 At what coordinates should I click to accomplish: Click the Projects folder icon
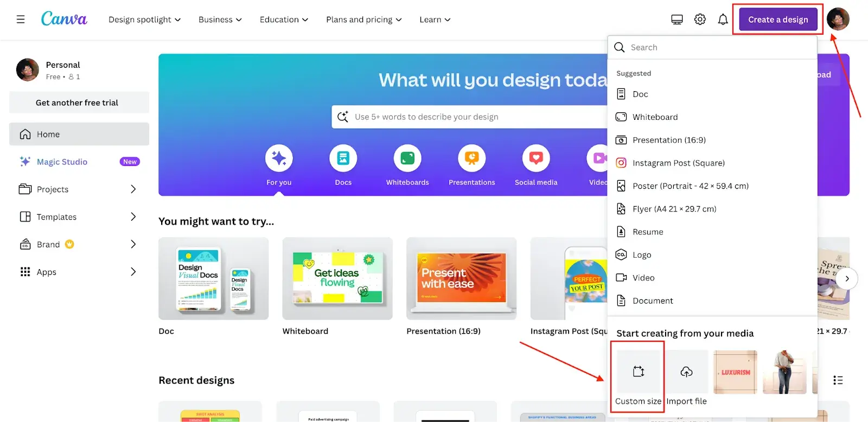[25, 189]
